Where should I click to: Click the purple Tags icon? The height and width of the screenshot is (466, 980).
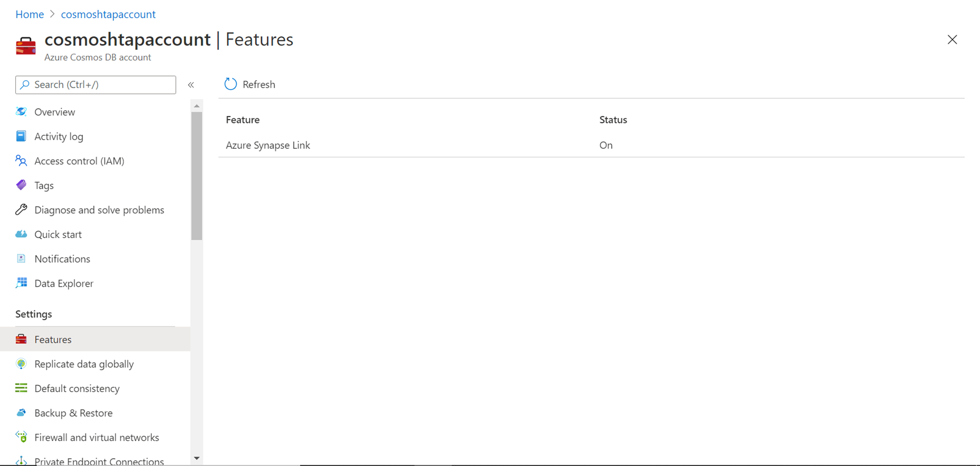pos(21,185)
